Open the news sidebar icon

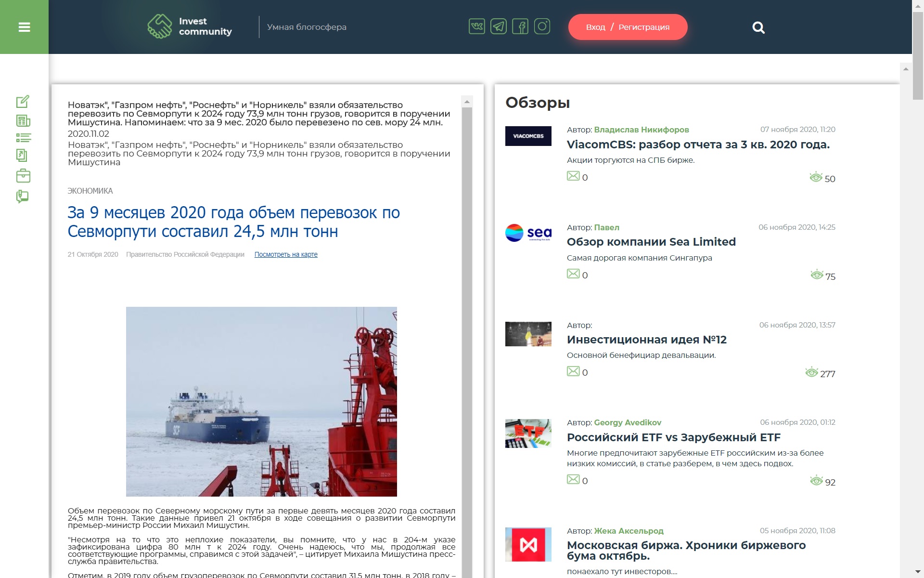(23, 120)
